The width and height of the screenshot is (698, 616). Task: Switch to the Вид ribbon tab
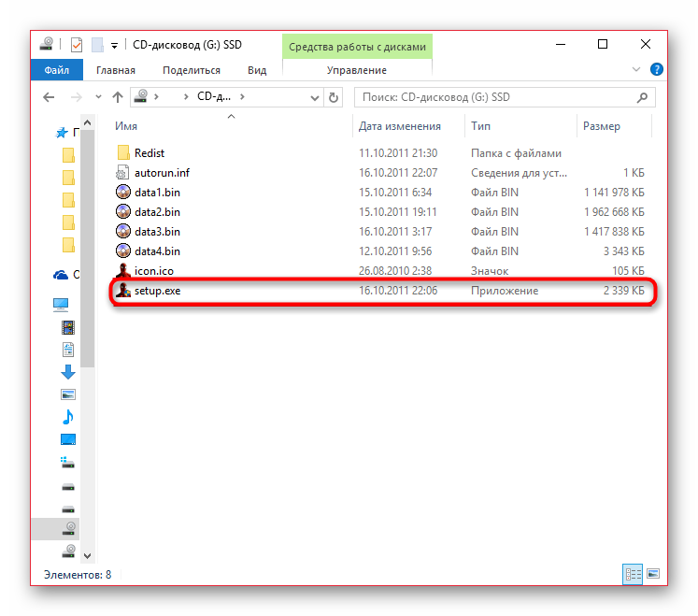pyautogui.click(x=257, y=70)
